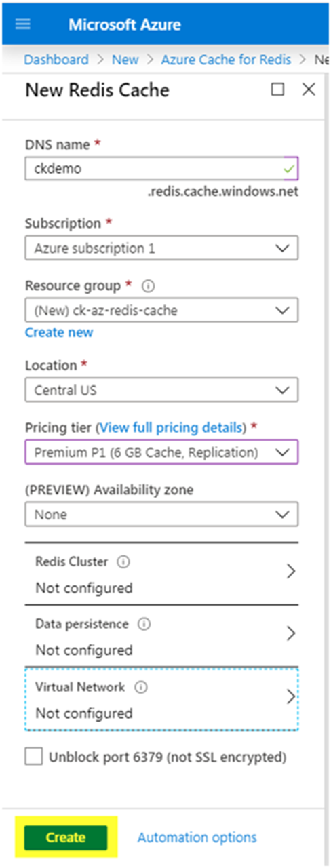Show the Redis Cluster info icon

[x=123, y=561]
